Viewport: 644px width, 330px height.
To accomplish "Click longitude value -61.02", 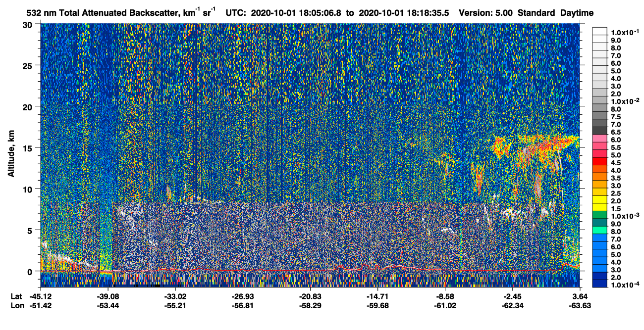I will point(445,305).
